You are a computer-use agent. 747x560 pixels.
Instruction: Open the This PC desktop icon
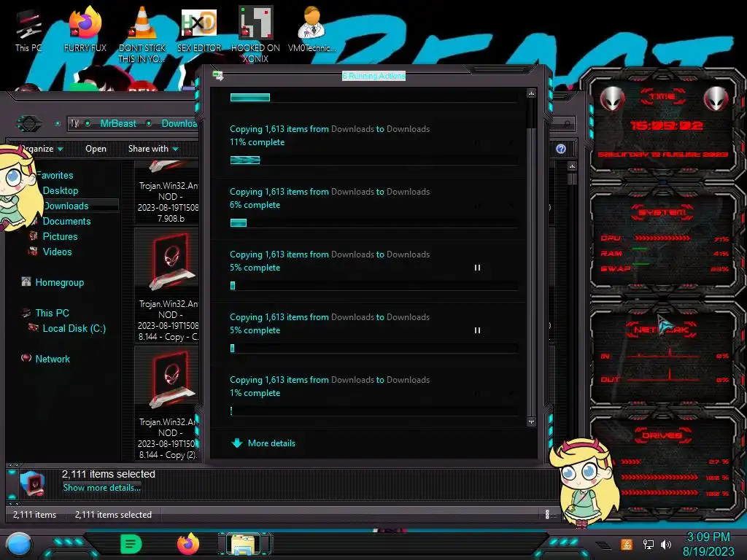tap(28, 29)
